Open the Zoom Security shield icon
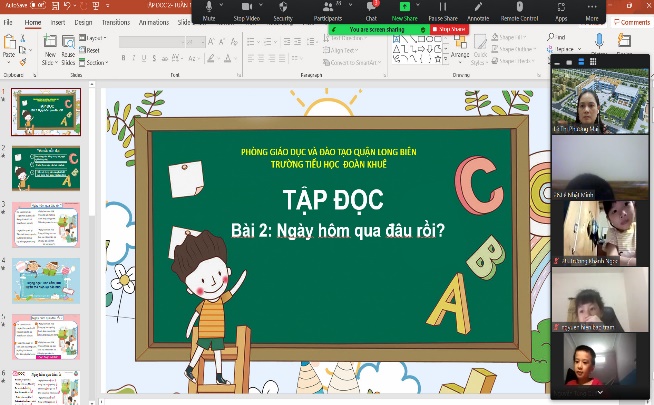Image resolution: width=654 pixels, height=405 pixels. (x=284, y=8)
